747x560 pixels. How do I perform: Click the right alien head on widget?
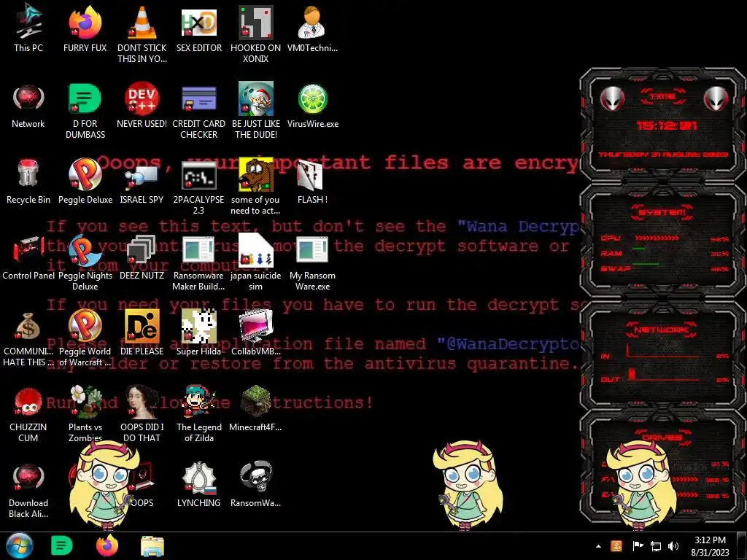tap(716, 99)
